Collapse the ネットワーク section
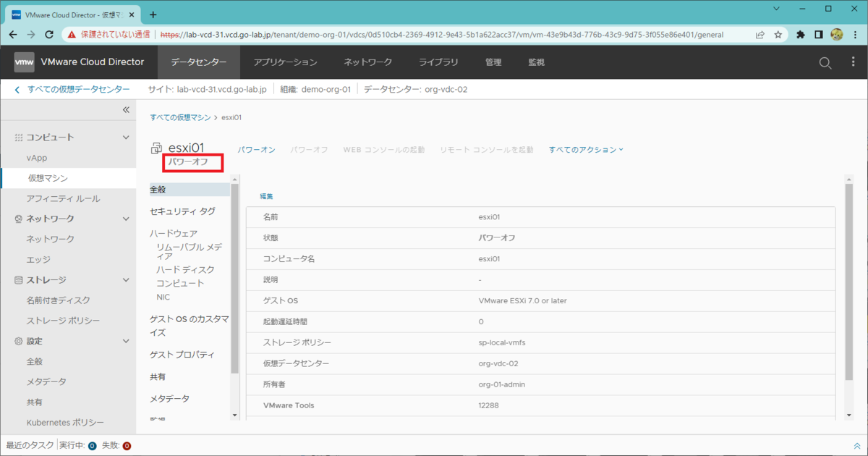 126,219
